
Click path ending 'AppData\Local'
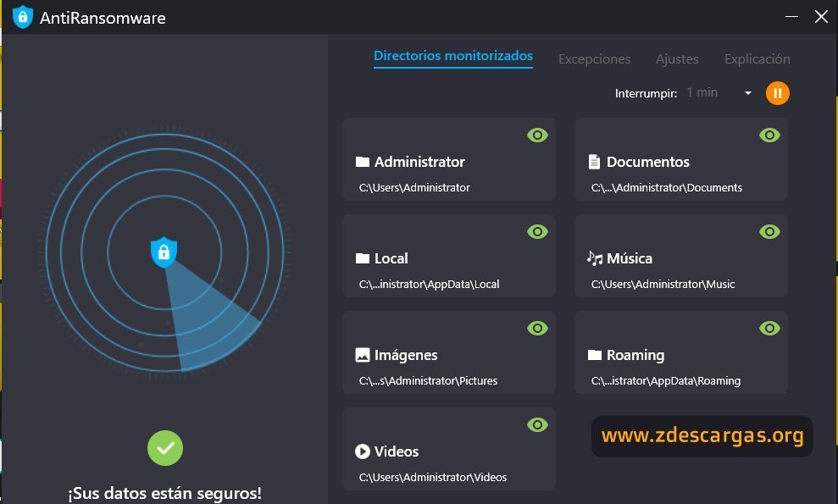point(429,285)
